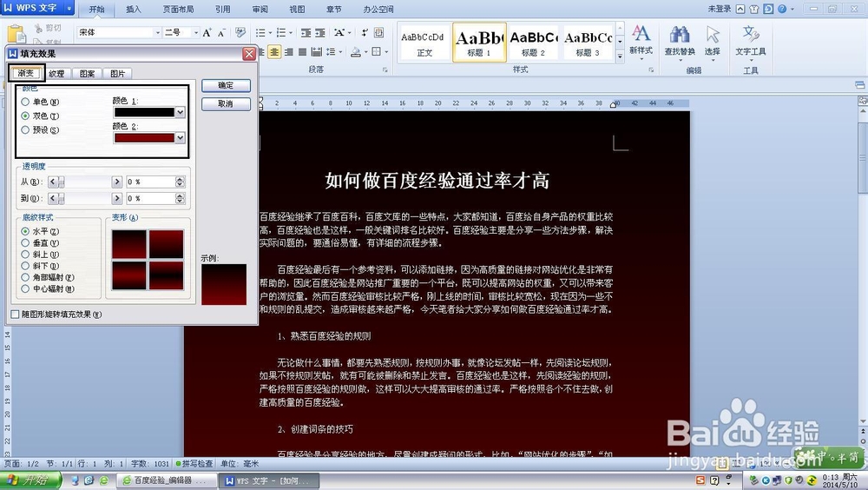The width and height of the screenshot is (868, 490).
Task: Open the line spacing dropdown arrow
Action: (340, 52)
